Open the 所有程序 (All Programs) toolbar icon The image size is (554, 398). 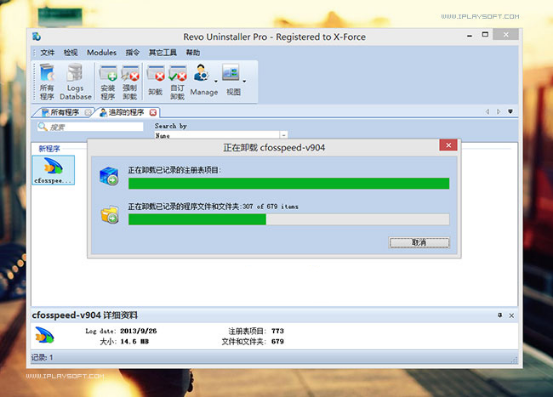tap(47, 82)
